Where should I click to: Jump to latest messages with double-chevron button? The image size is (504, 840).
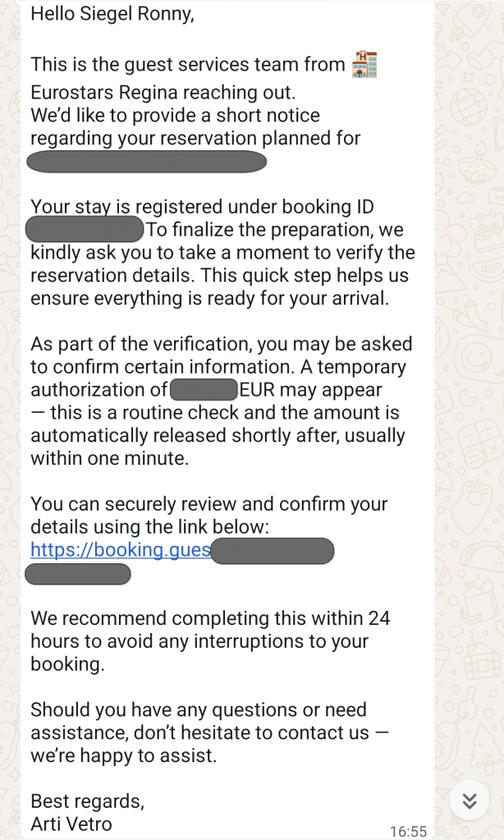pyautogui.click(x=470, y=801)
